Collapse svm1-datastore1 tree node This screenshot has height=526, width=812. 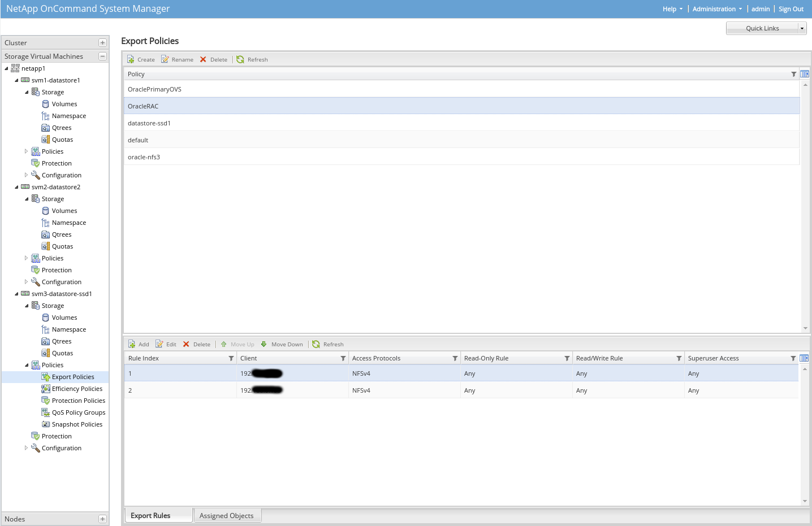point(16,80)
